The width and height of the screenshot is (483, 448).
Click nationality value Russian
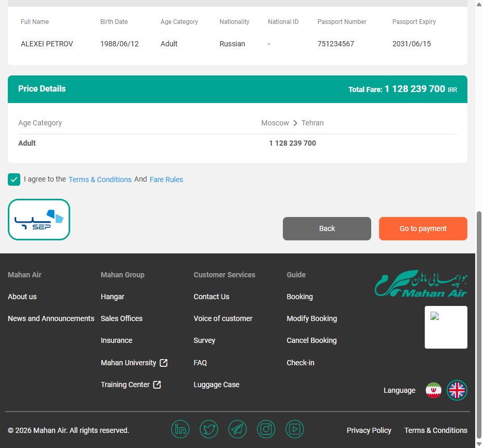232,44
